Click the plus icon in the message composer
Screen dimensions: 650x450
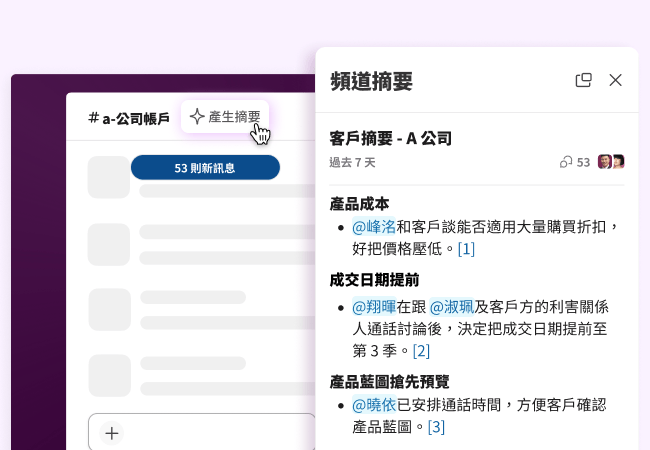coord(112,433)
